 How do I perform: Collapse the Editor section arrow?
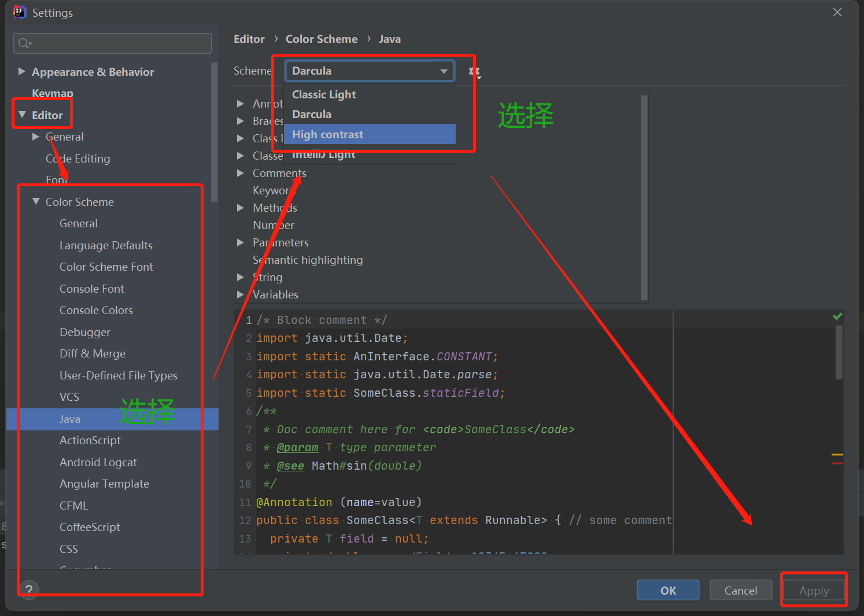22,115
